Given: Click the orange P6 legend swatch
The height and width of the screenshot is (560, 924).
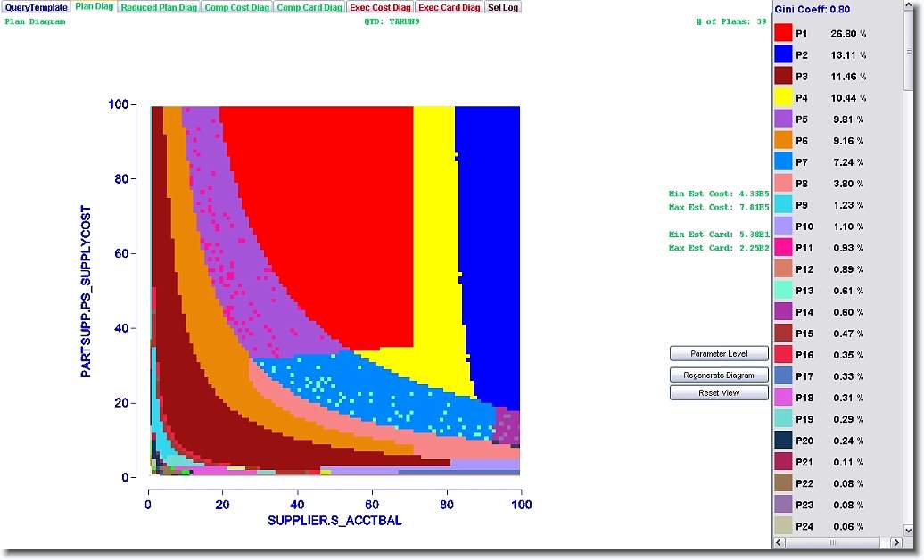Looking at the screenshot, I should 783,140.
